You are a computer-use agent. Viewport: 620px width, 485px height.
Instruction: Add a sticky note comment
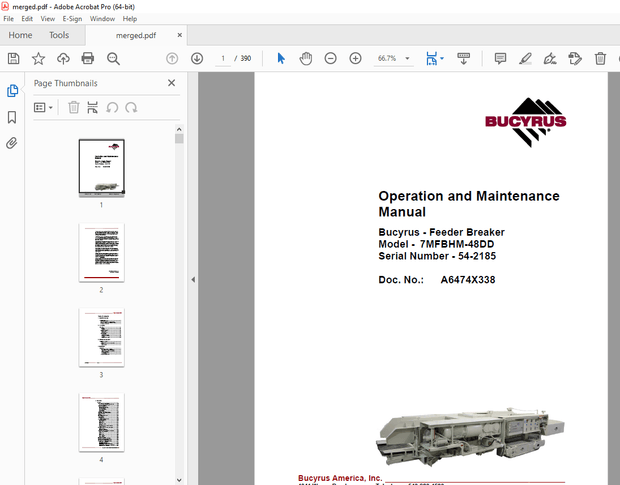pos(500,59)
